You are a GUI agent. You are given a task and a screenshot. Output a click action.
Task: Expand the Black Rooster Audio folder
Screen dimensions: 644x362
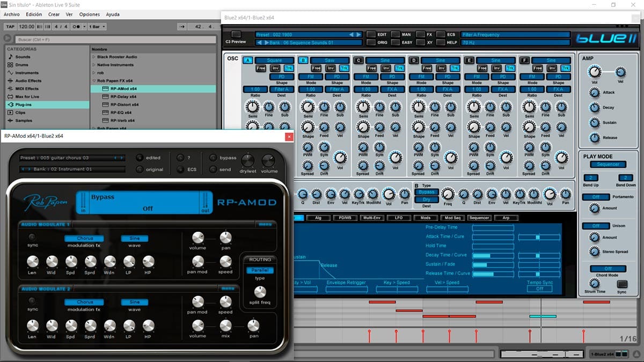[x=94, y=57]
